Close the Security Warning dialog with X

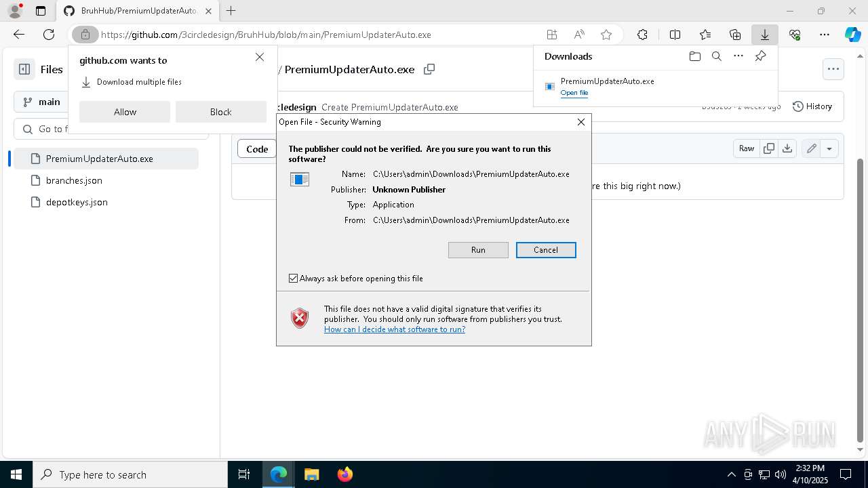pos(581,122)
